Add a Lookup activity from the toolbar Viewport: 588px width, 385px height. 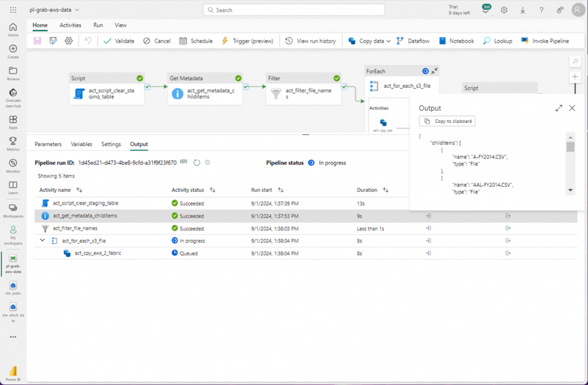click(497, 41)
